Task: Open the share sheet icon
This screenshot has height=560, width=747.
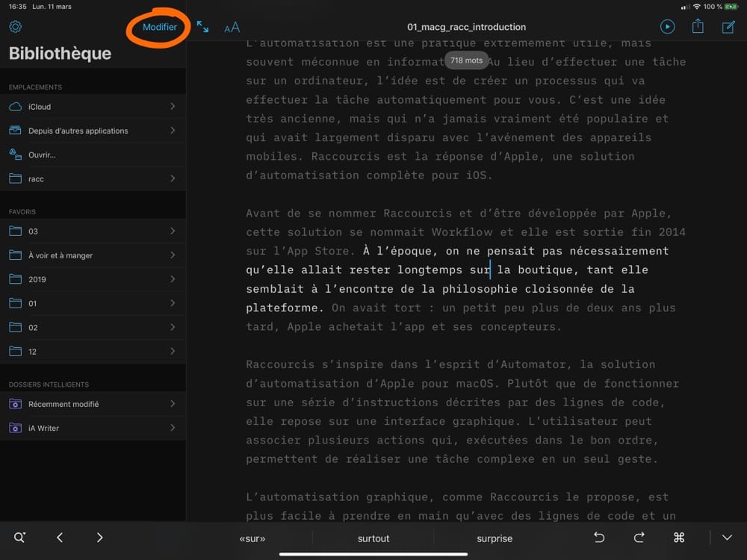Action: pos(698,25)
